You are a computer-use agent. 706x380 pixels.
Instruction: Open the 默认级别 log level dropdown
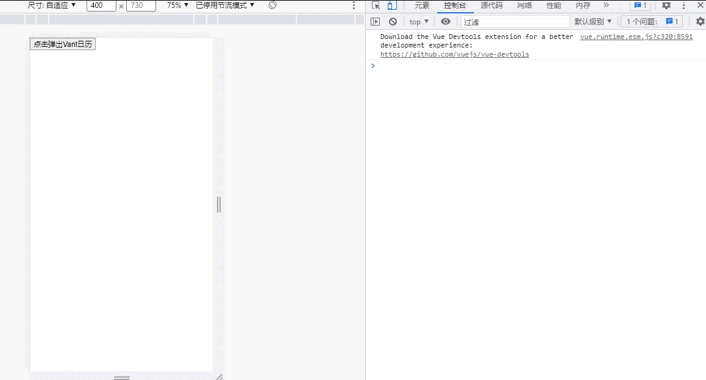(593, 22)
